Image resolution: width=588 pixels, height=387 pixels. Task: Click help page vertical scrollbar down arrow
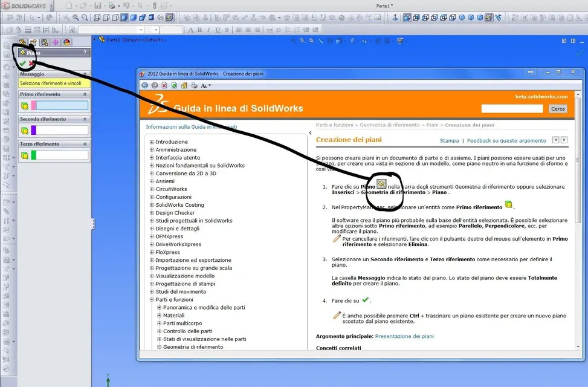coord(578,347)
